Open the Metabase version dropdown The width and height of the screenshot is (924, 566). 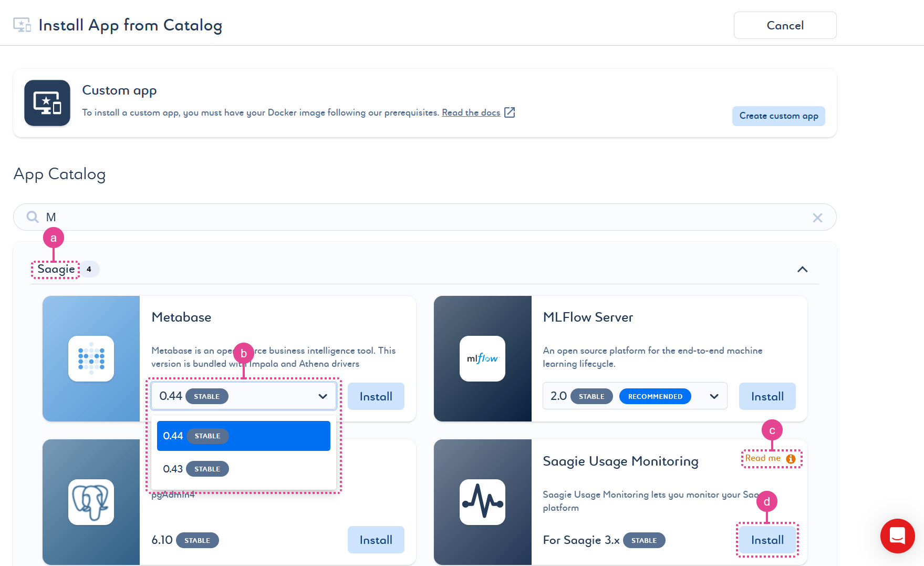(244, 396)
